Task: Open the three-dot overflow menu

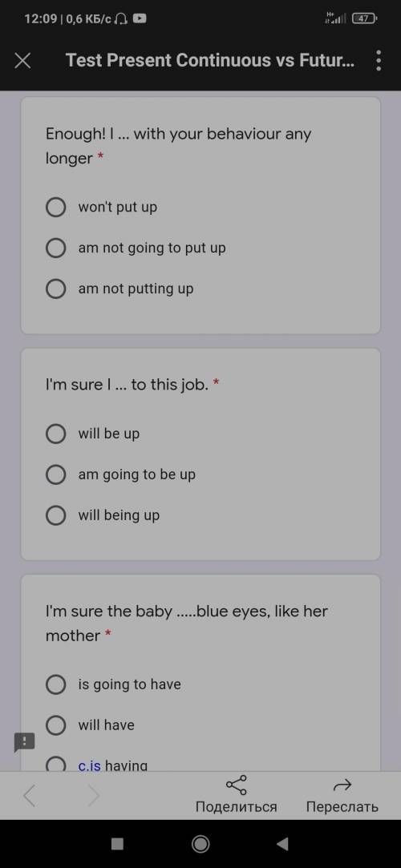Action: coord(379,60)
